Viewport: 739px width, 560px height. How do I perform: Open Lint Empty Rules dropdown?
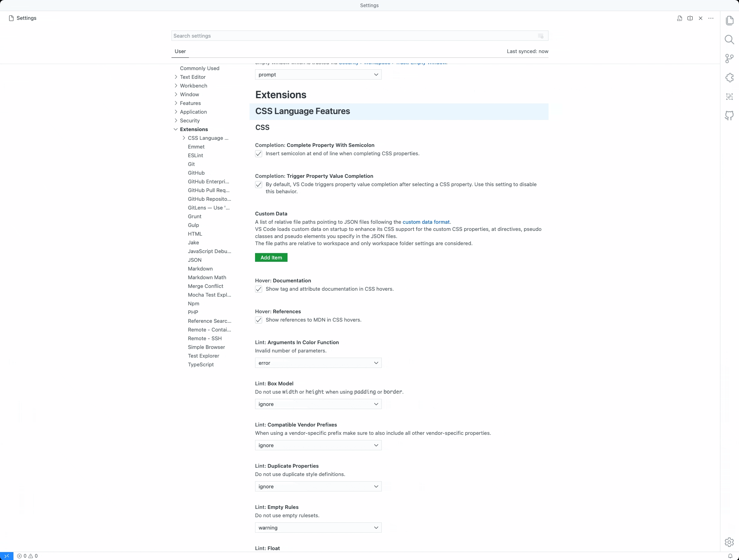click(318, 528)
